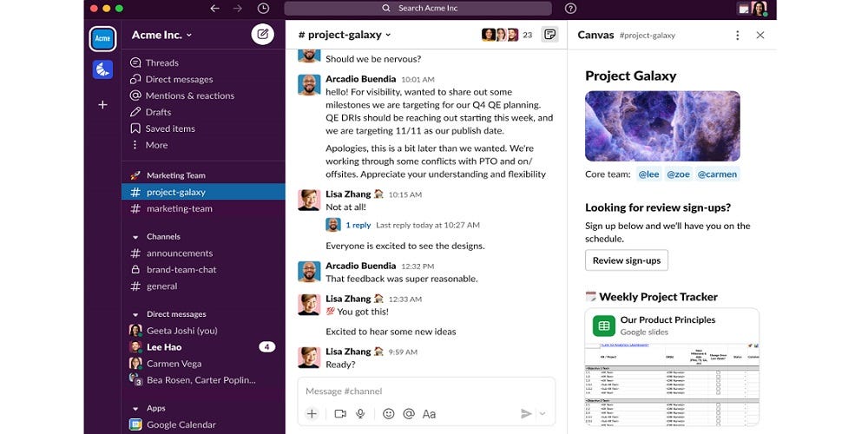
Task: Click Lisa Zhang's name at 10:15 AM
Action: pyautogui.click(x=348, y=194)
